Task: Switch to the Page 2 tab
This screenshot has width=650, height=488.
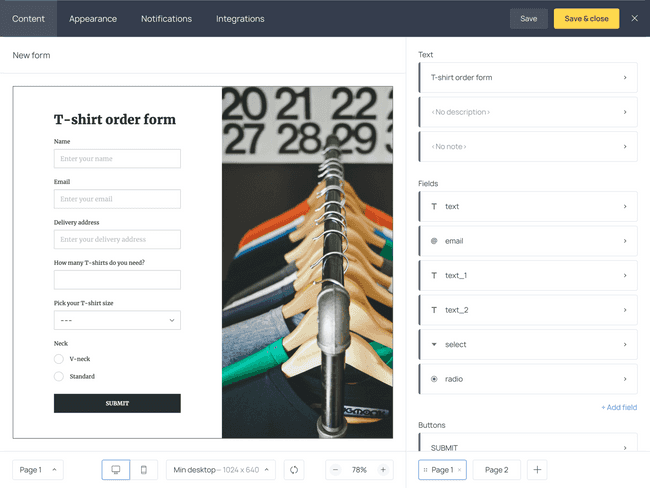Action: [x=497, y=470]
